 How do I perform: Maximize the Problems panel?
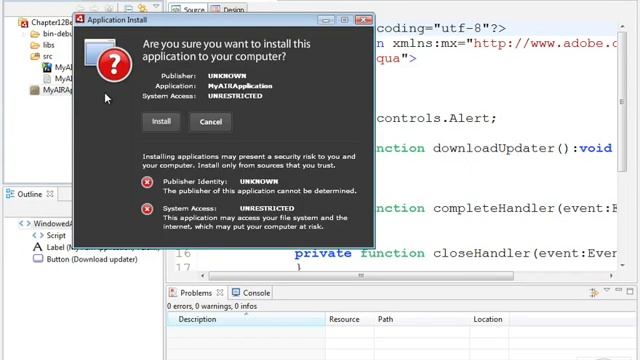tap(630, 291)
